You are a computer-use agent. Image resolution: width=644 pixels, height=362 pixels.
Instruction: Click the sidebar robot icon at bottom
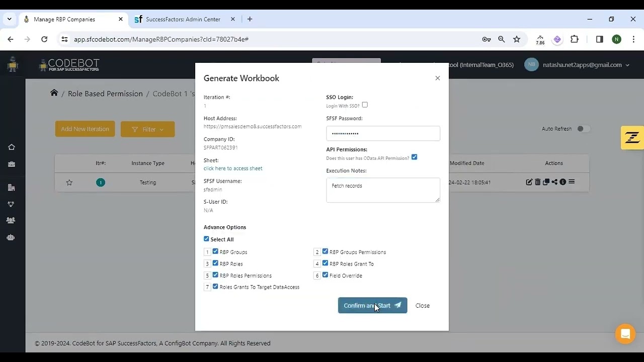click(11, 237)
